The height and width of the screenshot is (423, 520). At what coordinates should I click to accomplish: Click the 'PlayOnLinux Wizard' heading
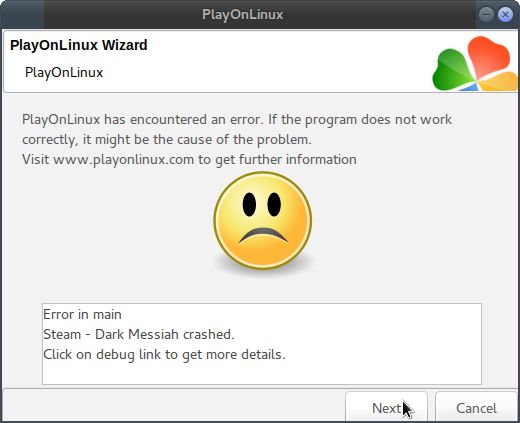point(79,45)
